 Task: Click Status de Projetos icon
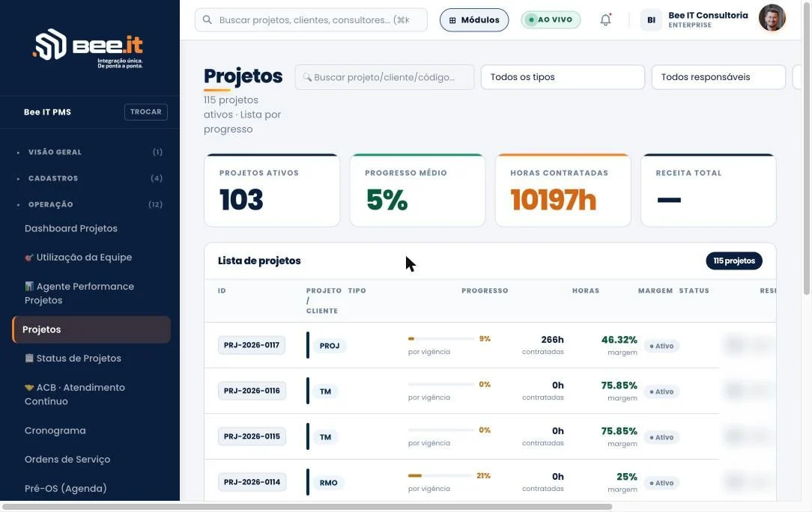tap(29, 358)
